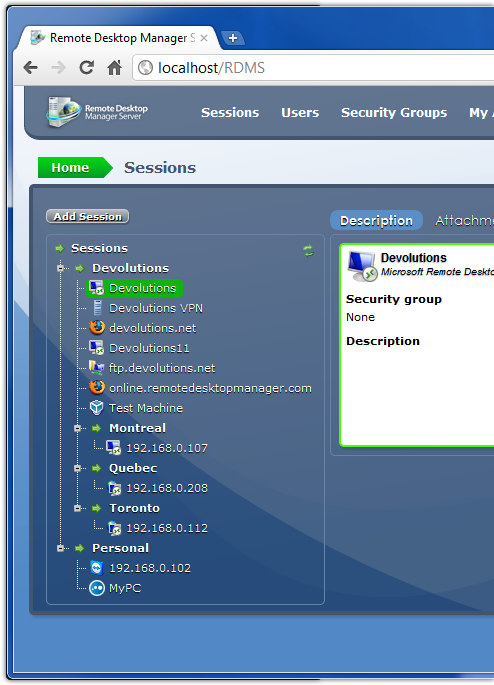The height and width of the screenshot is (685, 494).
Task: Click Firefox icon beside devolutions.net
Action: click(97, 327)
